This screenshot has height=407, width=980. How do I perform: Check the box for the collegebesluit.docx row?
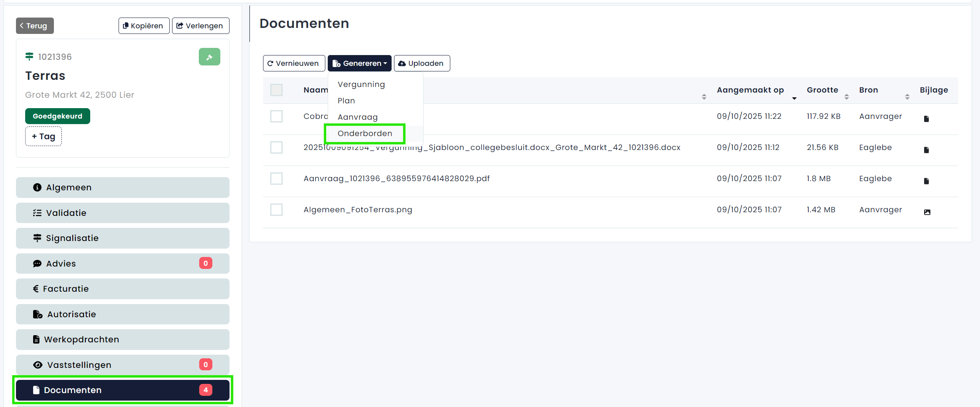coord(276,147)
